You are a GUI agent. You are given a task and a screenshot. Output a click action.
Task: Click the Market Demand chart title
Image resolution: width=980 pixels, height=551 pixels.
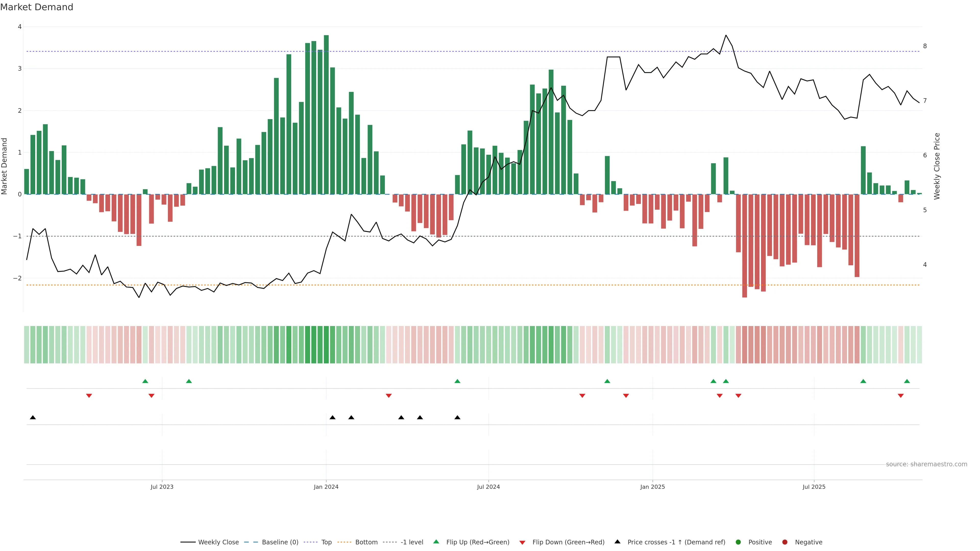[x=36, y=7]
